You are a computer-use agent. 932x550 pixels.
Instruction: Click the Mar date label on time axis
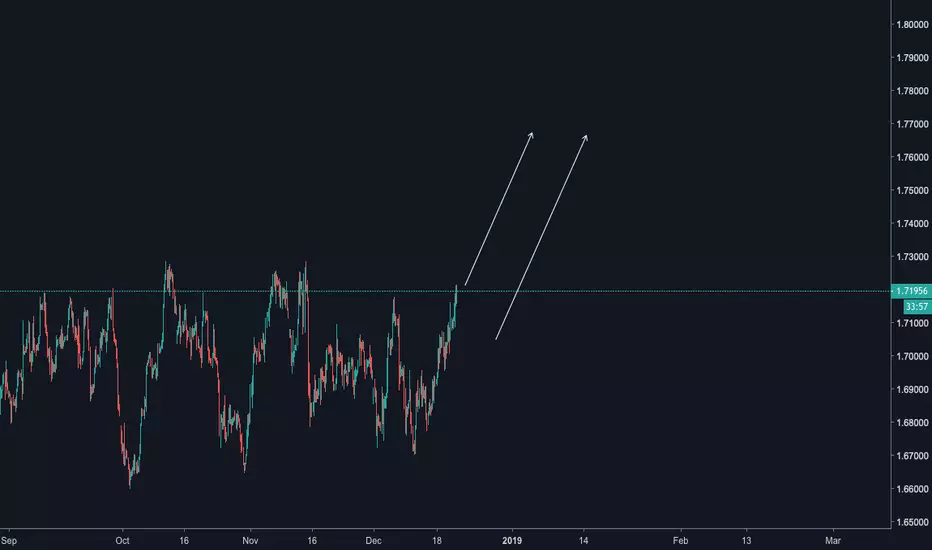(833, 540)
